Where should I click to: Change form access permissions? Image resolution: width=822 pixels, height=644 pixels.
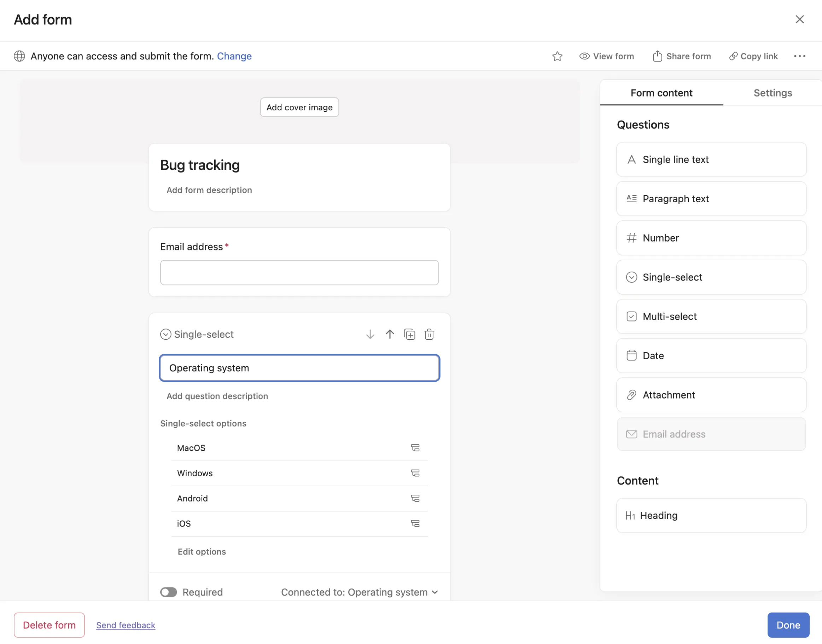point(234,56)
